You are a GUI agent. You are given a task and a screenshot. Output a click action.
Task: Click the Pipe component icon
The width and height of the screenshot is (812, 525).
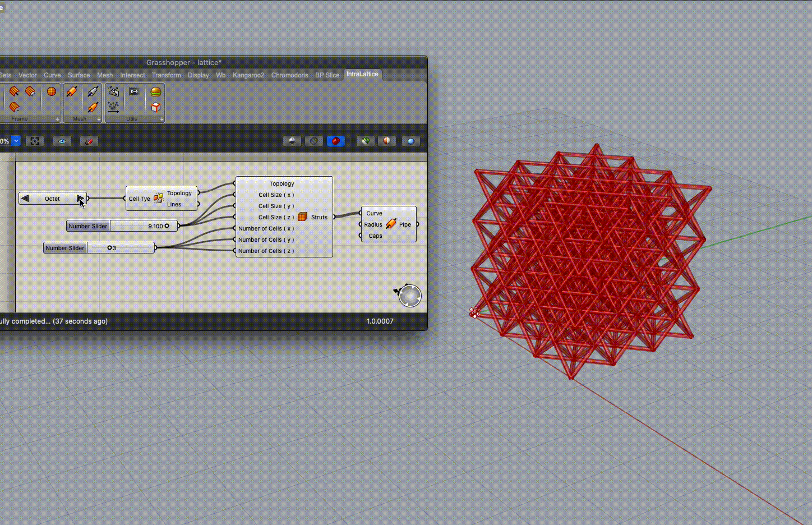(391, 224)
